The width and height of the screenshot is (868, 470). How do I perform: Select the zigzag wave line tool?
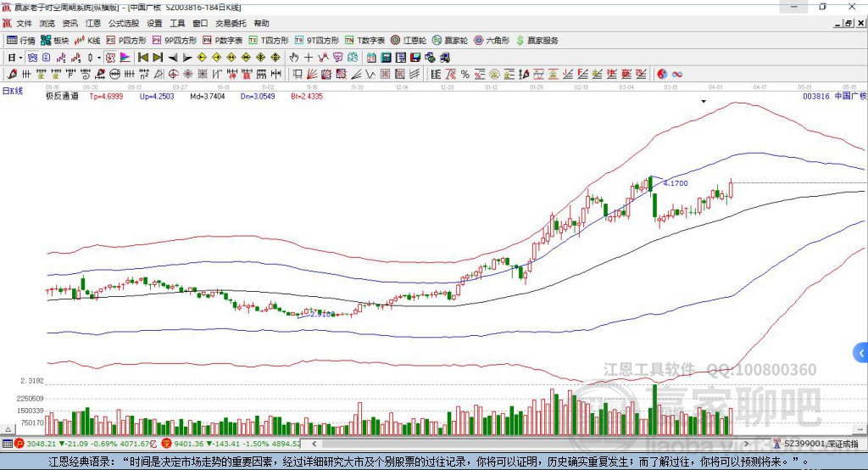tap(370, 75)
